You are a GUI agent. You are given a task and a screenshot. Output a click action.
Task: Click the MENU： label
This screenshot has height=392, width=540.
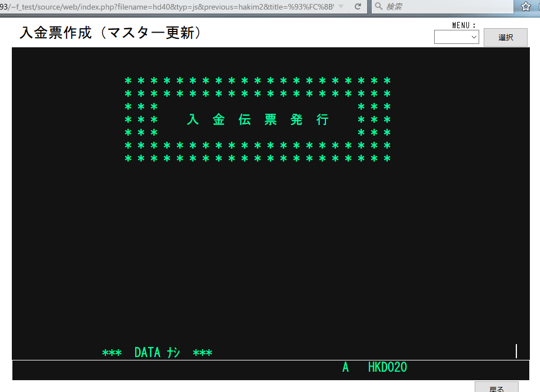[x=464, y=25]
